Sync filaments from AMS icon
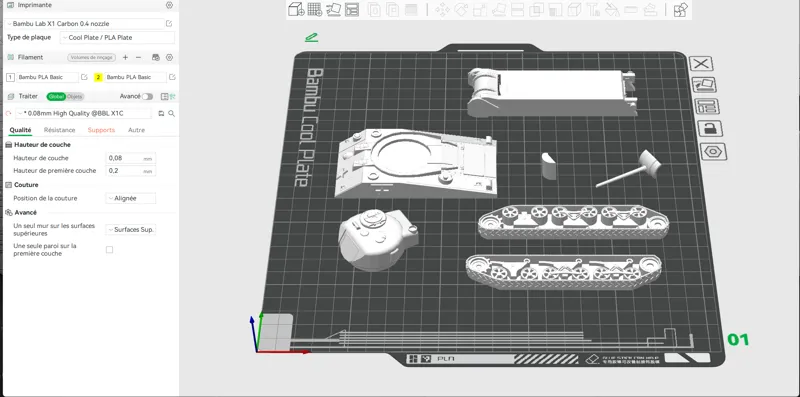Viewport: 800px width, 397px height. (156, 57)
